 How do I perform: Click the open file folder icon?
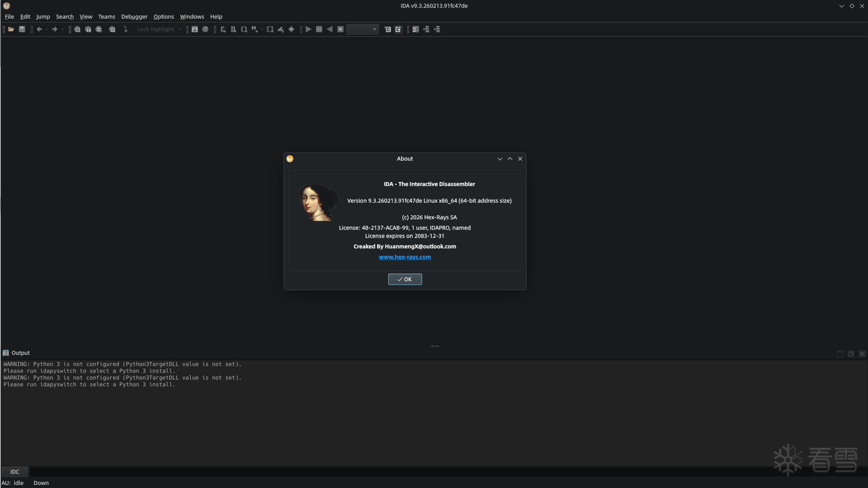point(11,29)
